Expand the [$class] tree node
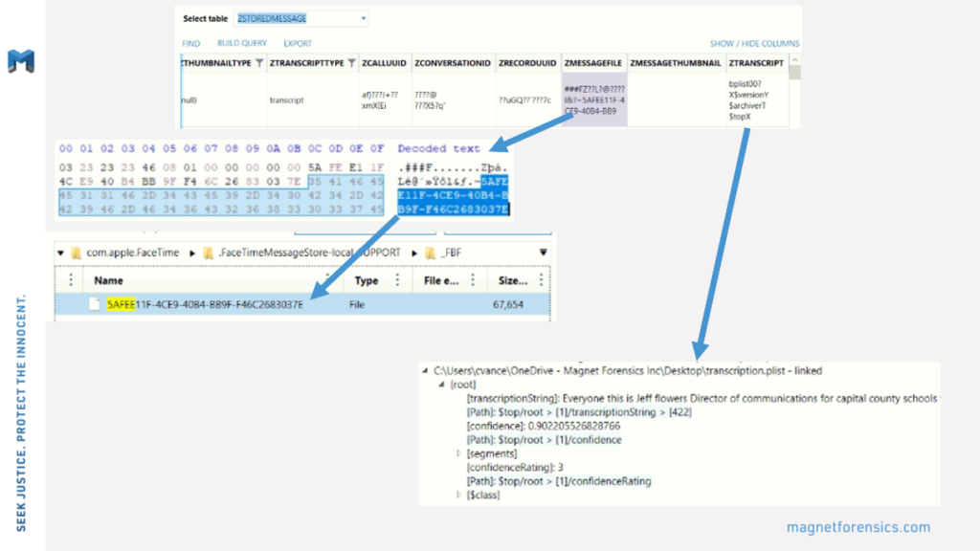Viewport: 980px width, 551px height. point(458,495)
